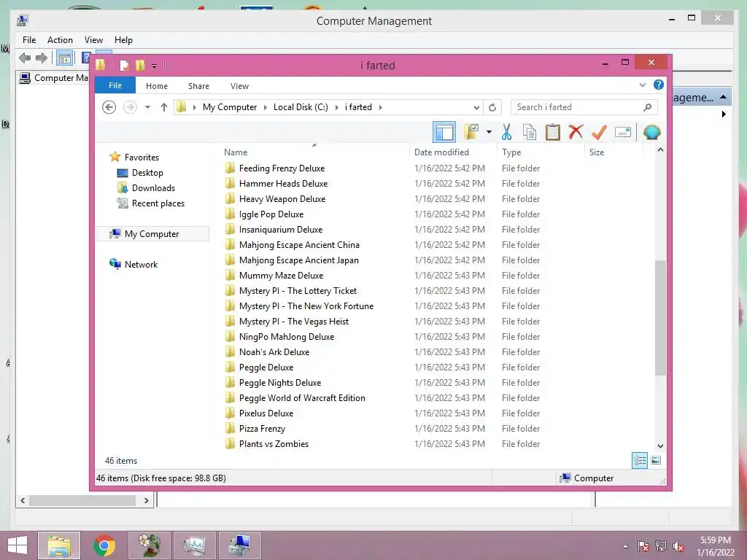Click the red X Delete icon
Image resolution: width=747 pixels, height=560 pixels.
tap(576, 131)
